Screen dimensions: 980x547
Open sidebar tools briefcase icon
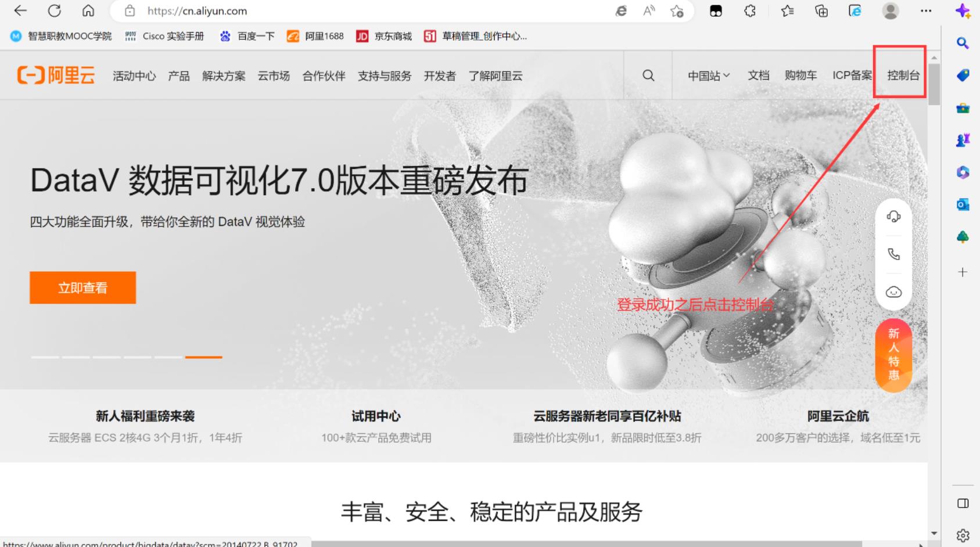pos(963,108)
